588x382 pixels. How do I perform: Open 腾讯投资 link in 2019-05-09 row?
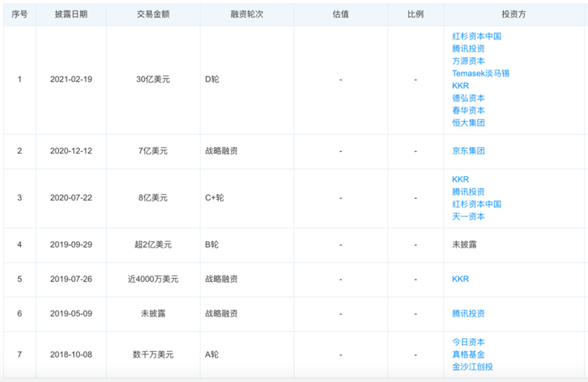click(468, 314)
